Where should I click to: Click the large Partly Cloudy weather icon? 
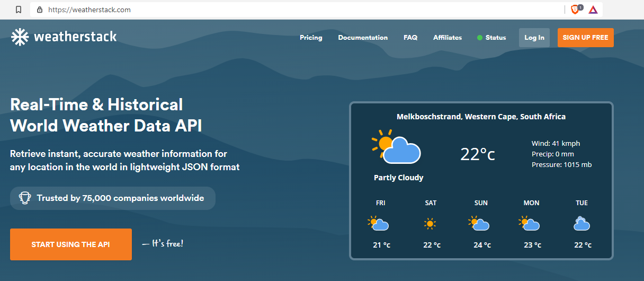coord(396,147)
